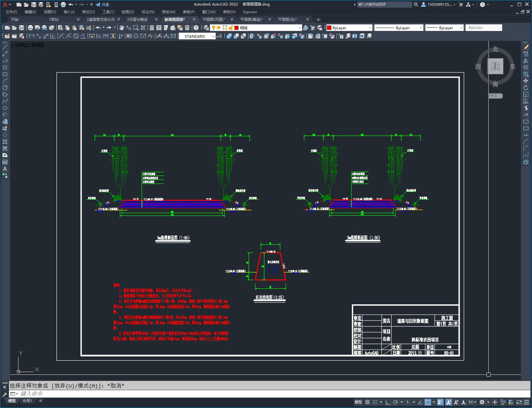
Task: Click the red ByLayer color swatch
Action: (329, 28)
